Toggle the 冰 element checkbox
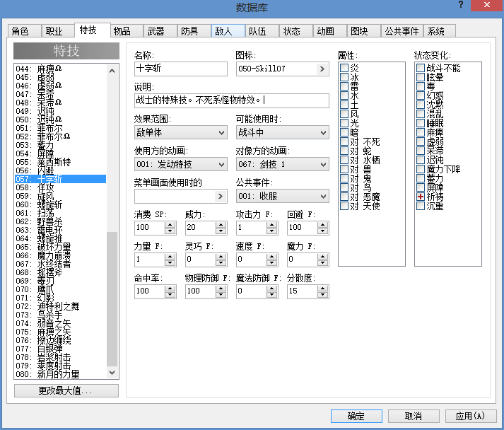Screen dimensions: 504x430 tap(344, 77)
